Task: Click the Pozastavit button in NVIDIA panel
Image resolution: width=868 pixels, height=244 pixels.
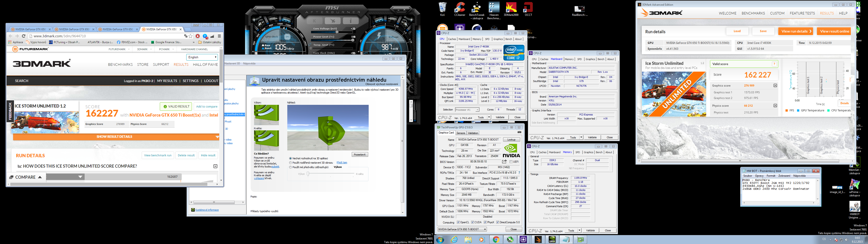Action: click(x=360, y=155)
